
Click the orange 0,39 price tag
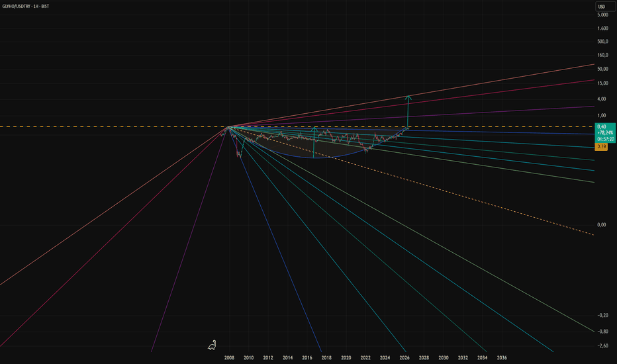coord(601,147)
